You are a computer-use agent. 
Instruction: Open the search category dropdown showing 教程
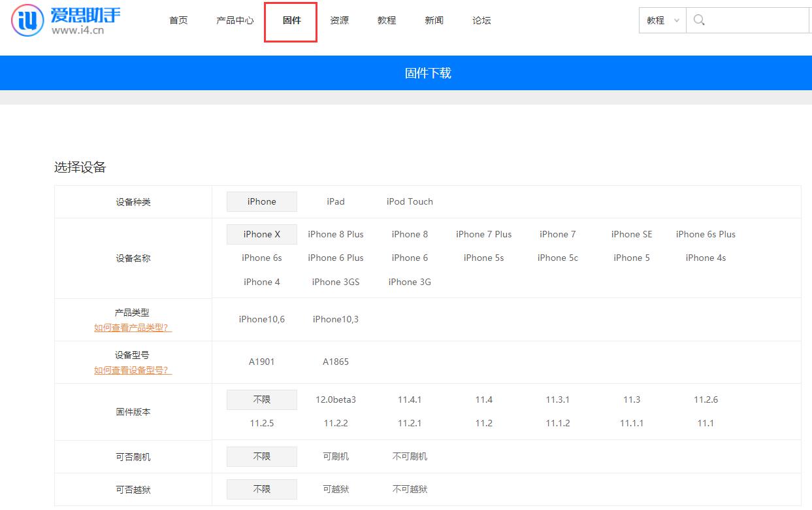660,20
